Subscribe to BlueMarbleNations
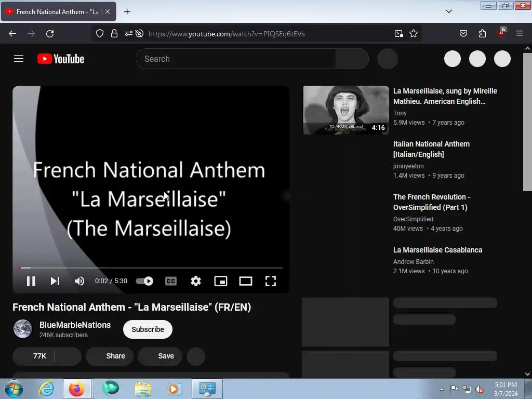The width and height of the screenshot is (532, 399). coord(148,329)
